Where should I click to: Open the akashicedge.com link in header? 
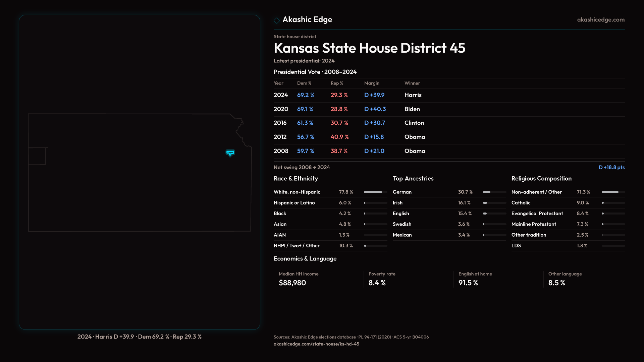click(600, 20)
